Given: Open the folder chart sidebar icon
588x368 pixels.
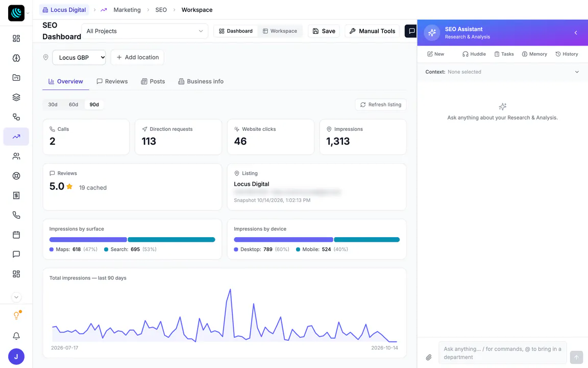Looking at the screenshot, I should tap(16, 78).
